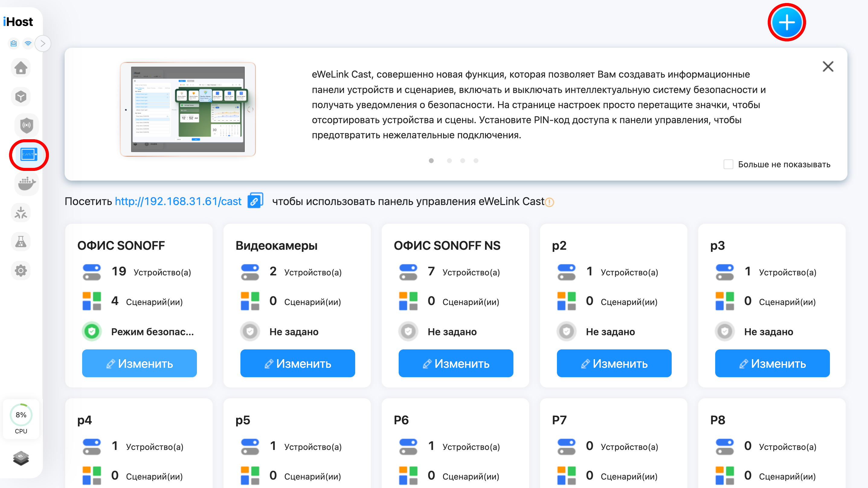Screen dimensions: 868x488
Task: Open the http://192.168.31.61/cast link
Action: point(178,201)
